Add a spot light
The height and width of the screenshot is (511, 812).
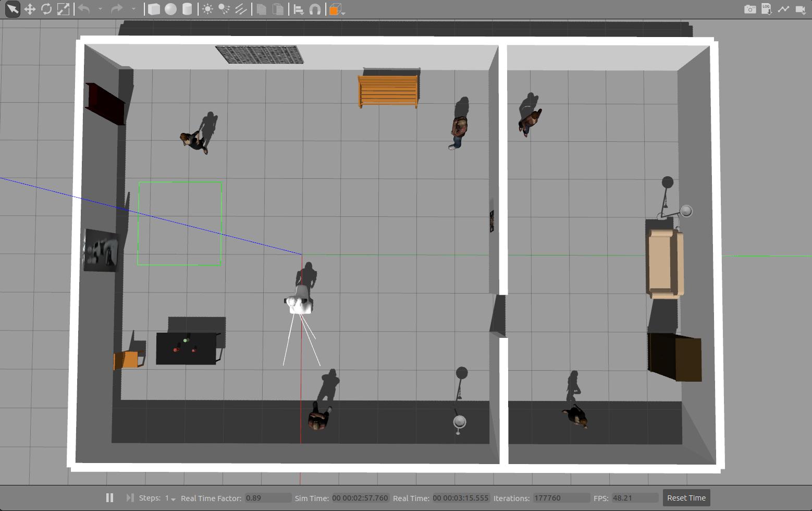[x=224, y=9]
